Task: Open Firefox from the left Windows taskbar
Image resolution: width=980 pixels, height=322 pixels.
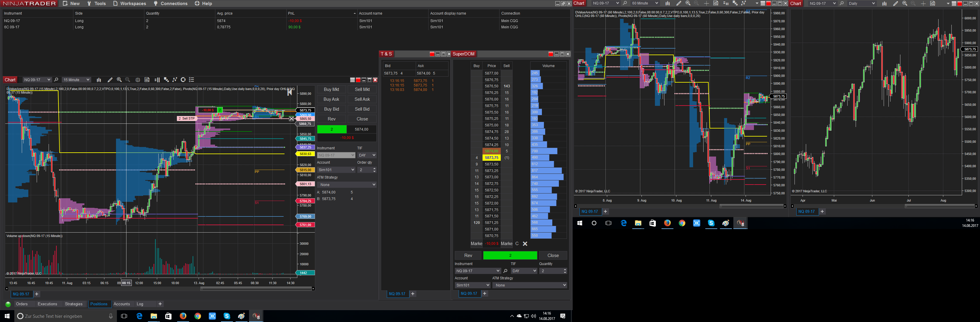Action: (183, 316)
